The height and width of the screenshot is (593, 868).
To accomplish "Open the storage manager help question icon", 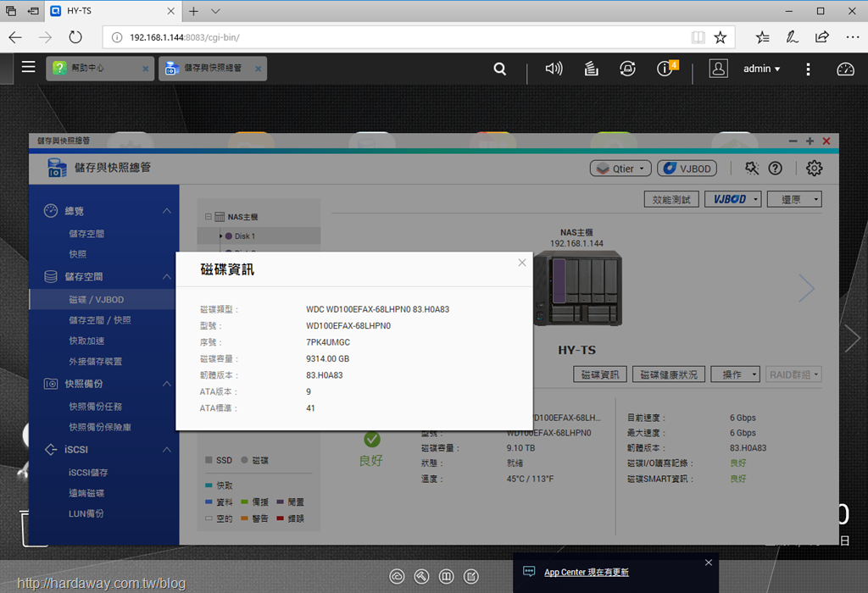I will (x=775, y=169).
